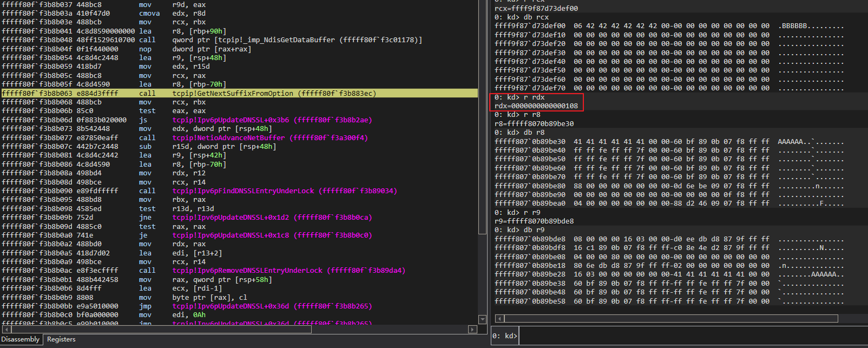
Task: Click the disassembly horizontal scrollbar right arrow
Action: click(x=472, y=329)
